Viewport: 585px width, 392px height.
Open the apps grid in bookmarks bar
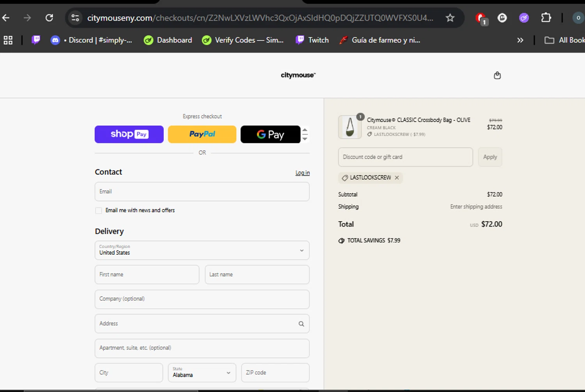[8, 40]
